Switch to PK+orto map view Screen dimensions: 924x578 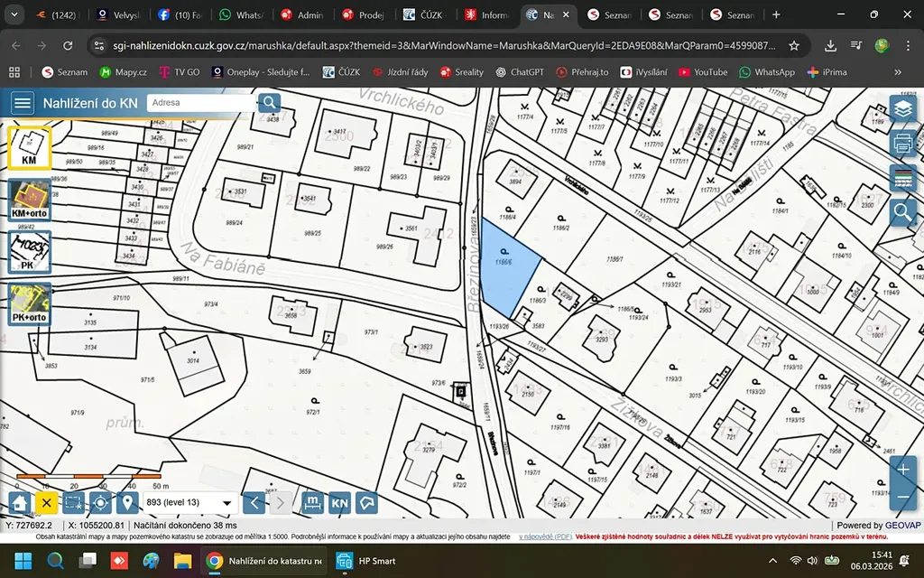tap(29, 304)
